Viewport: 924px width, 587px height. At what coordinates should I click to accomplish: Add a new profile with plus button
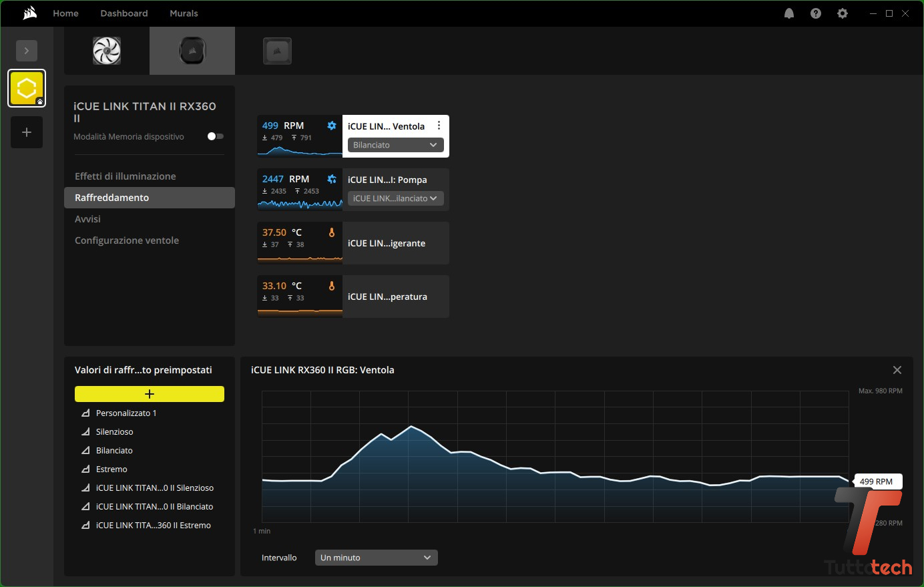click(27, 132)
